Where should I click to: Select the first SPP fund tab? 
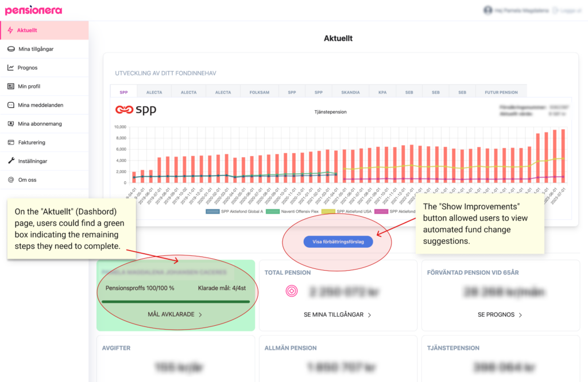[x=124, y=92]
